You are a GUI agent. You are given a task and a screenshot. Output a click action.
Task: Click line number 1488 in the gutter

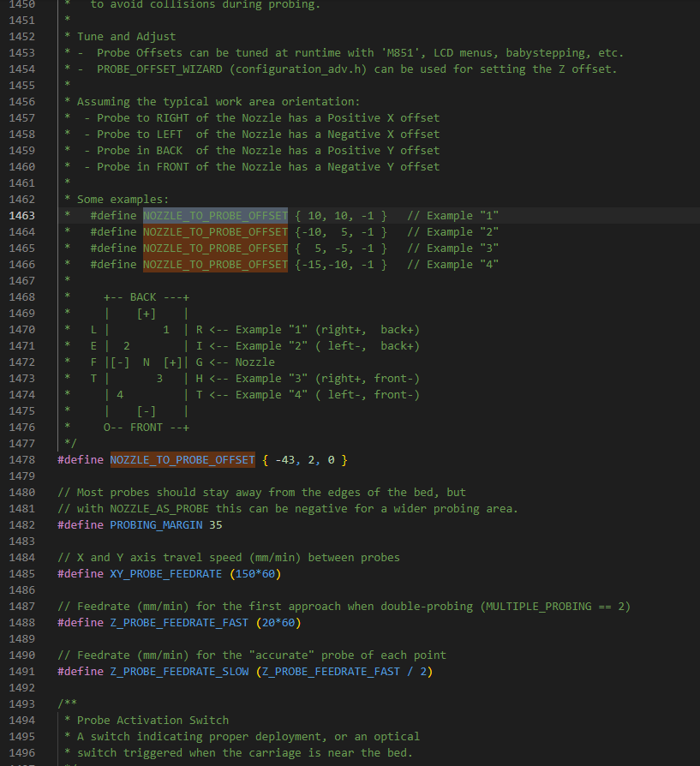pyautogui.click(x=22, y=622)
